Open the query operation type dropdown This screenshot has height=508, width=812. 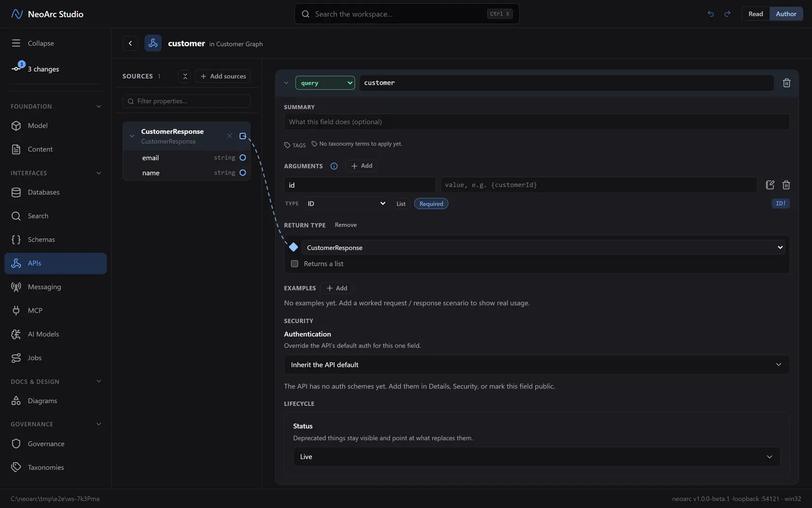325,83
